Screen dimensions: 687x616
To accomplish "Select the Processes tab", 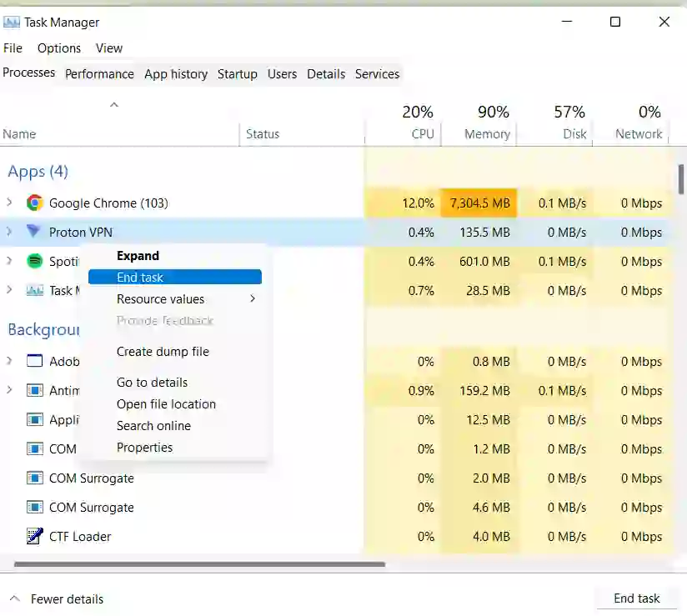I will [x=29, y=73].
